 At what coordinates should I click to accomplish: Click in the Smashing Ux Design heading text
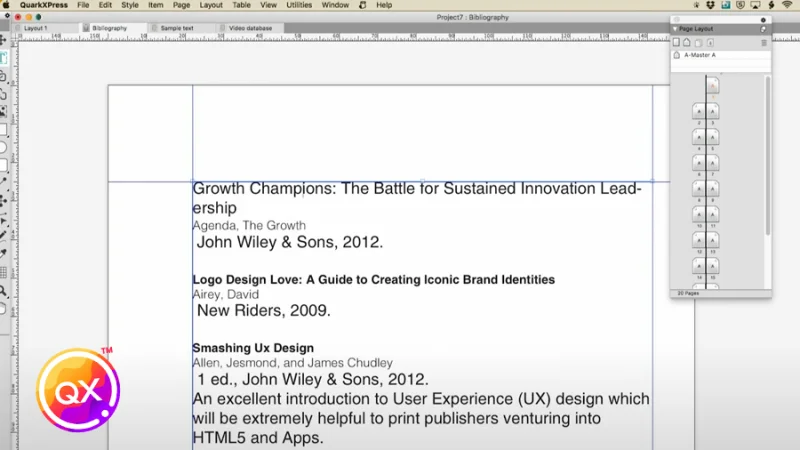252,348
